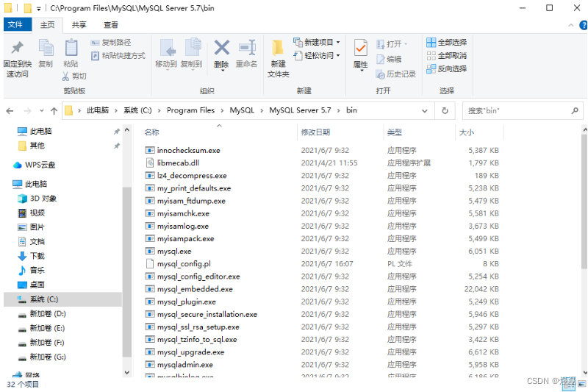Click navigation pane scroll down arrow

click(126, 372)
